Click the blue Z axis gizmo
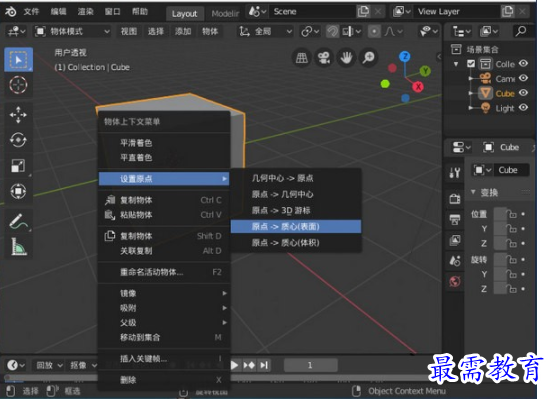 point(405,56)
